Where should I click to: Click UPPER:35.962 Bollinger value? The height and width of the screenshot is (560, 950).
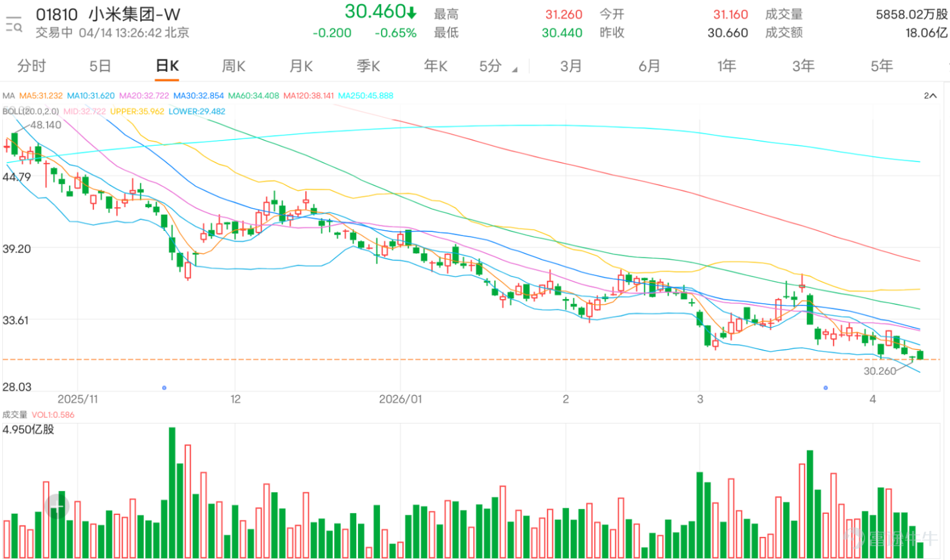point(137,111)
